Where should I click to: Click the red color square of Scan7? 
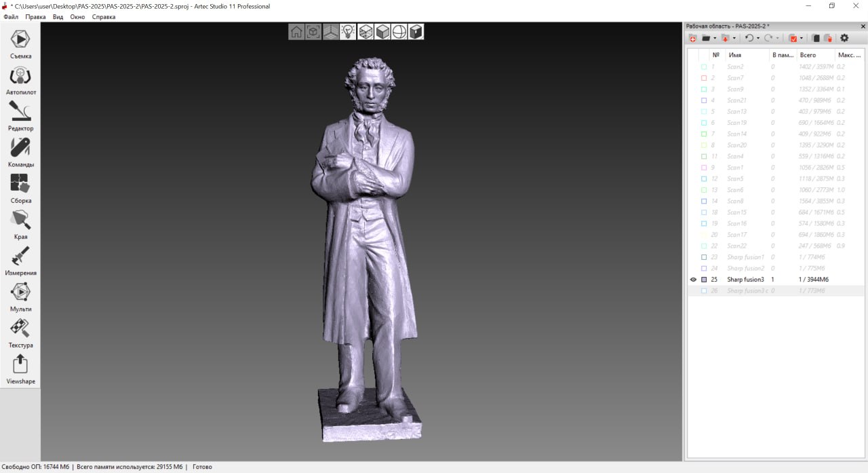pos(704,78)
